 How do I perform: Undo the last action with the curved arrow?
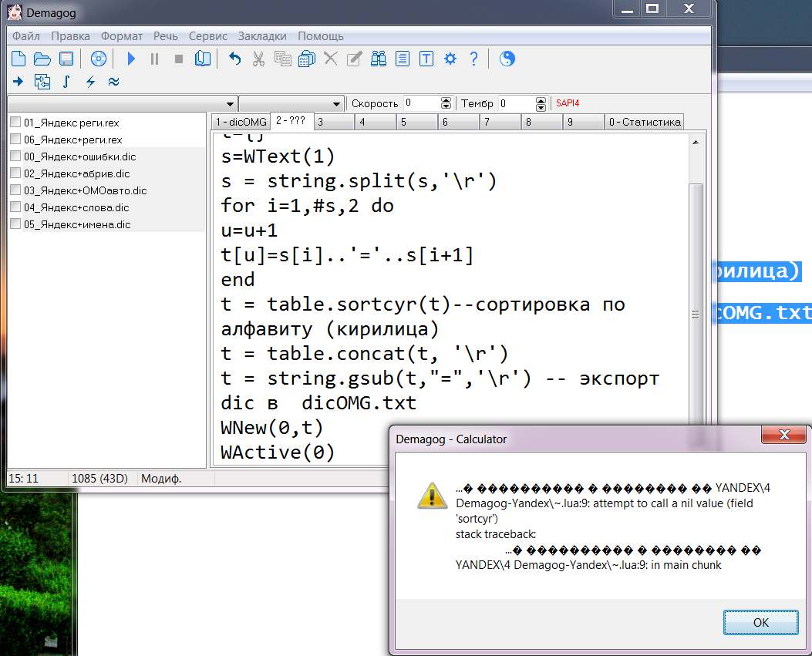(234, 59)
